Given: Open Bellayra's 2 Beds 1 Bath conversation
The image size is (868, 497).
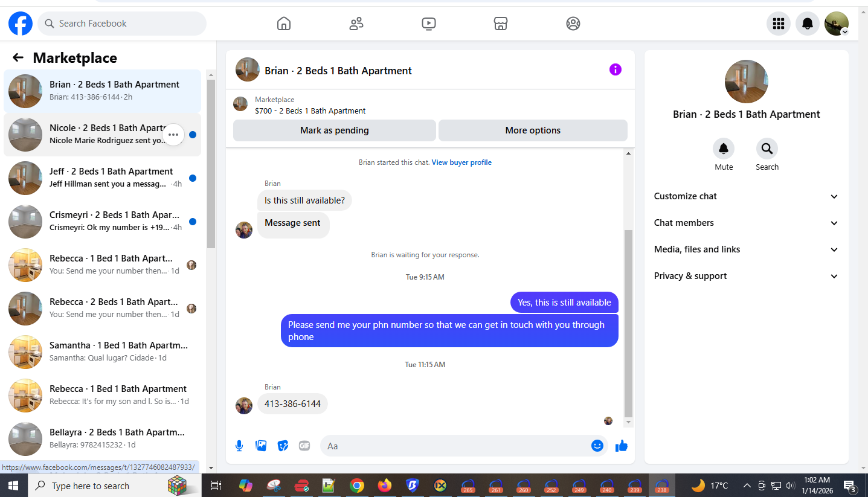Looking at the screenshot, I should click(103, 439).
